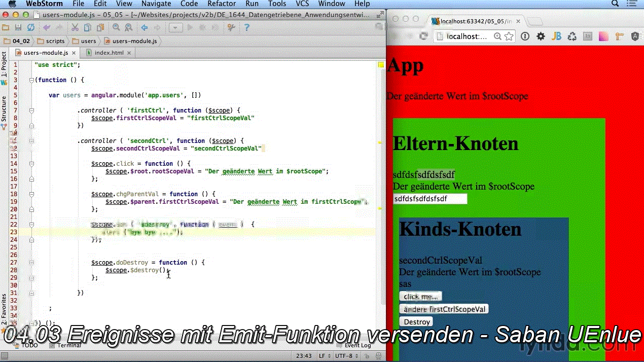Screen dimensions: 644x362
Task: Click the ruler extension icon in Chrome
Action: click(x=619, y=37)
